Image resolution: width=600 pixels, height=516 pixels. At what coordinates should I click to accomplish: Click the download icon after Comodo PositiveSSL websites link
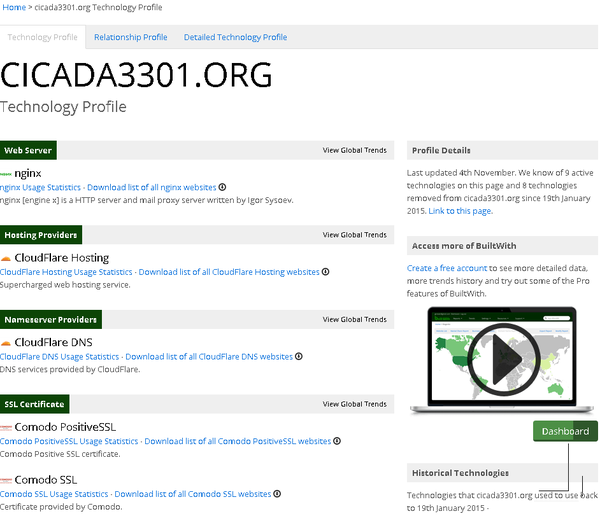pyautogui.click(x=337, y=441)
